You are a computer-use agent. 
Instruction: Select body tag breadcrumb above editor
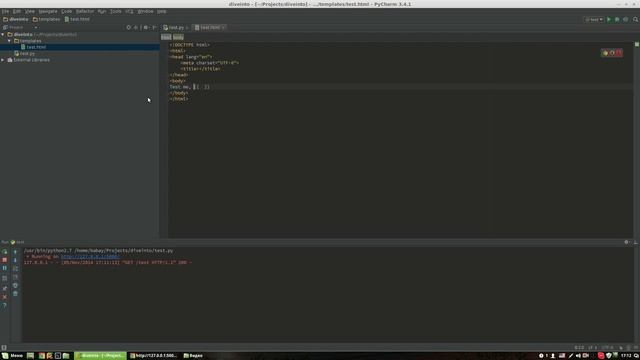[178, 37]
